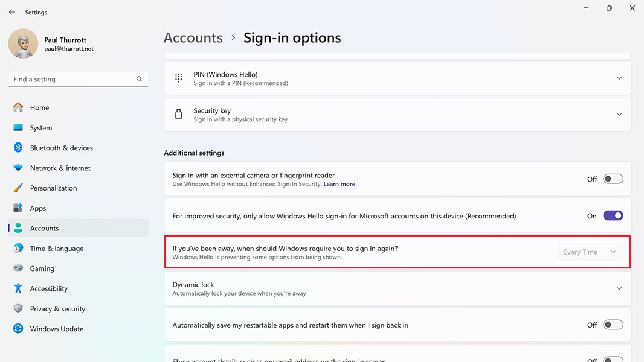Click the Security key USB icon
The height and width of the screenshot is (362, 644).
click(179, 115)
